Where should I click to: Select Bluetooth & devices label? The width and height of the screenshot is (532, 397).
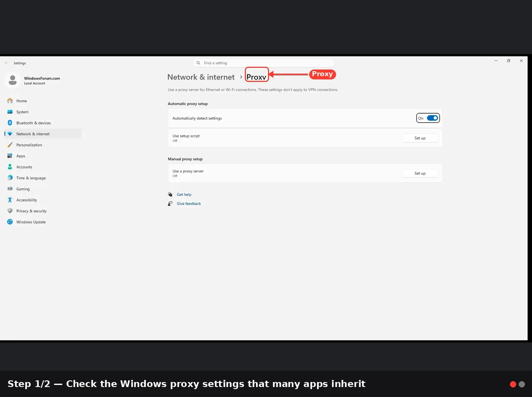pos(34,123)
